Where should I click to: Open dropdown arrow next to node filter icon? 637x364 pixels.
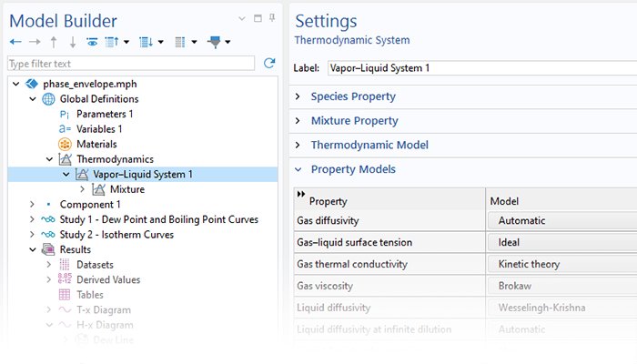[x=227, y=42]
